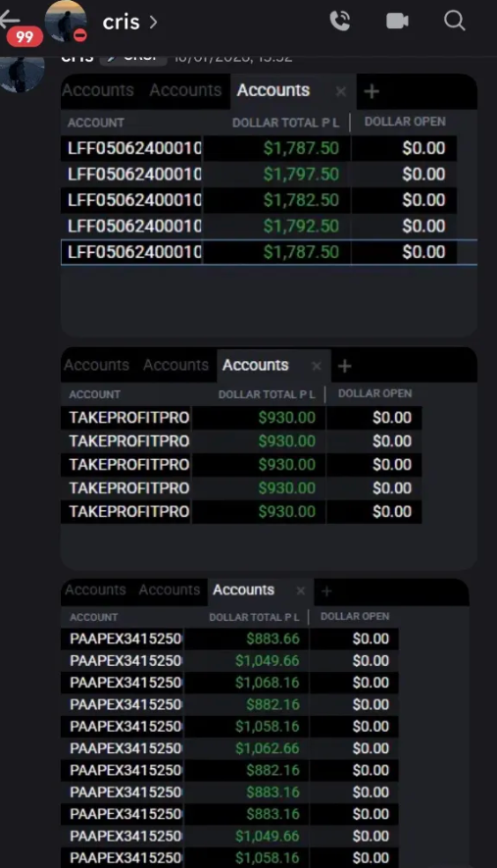This screenshot has height=868, width=497.
Task: Click the $1,782.50 profit value
Action: pos(301,200)
